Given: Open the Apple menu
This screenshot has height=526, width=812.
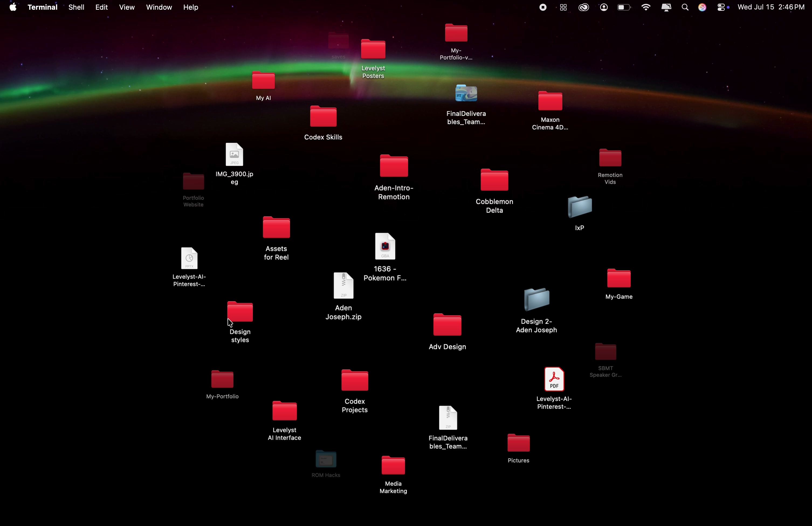Looking at the screenshot, I should click(13, 7).
